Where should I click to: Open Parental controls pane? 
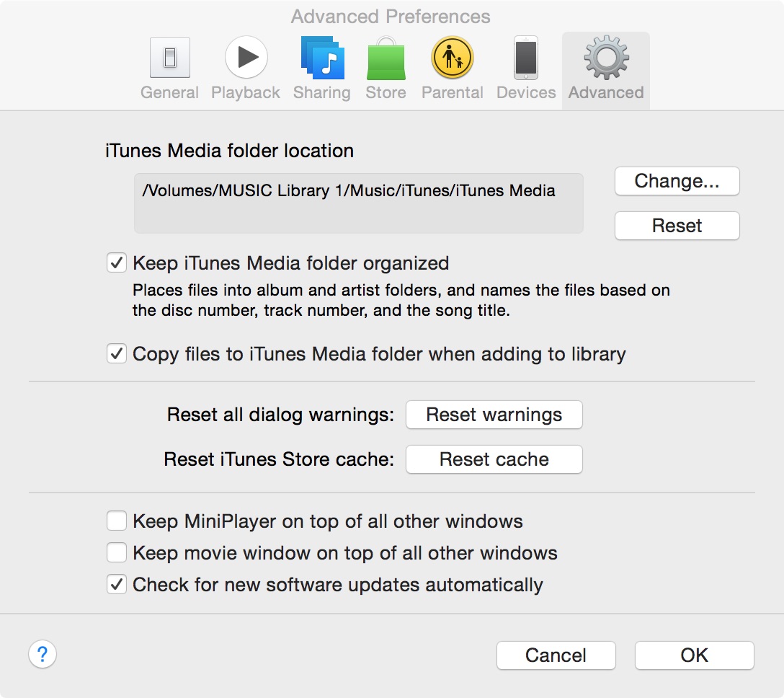tap(452, 69)
